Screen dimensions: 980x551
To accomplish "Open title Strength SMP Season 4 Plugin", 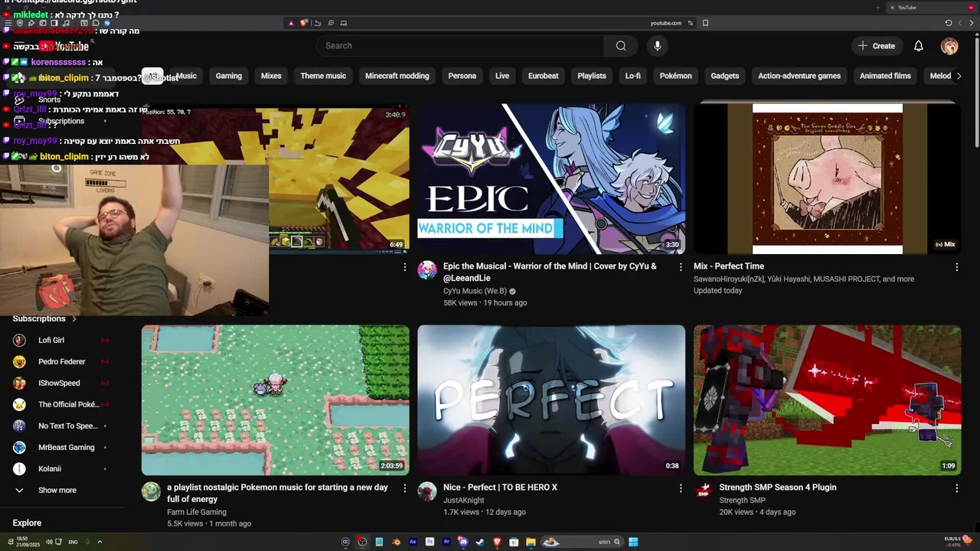I will [x=777, y=487].
